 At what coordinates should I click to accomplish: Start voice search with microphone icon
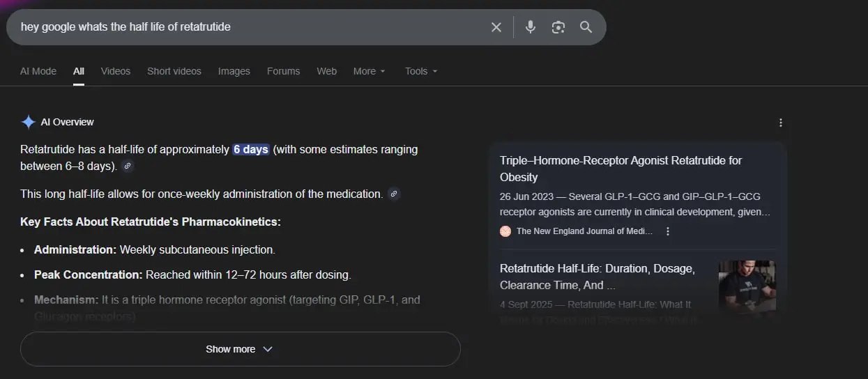pos(531,27)
